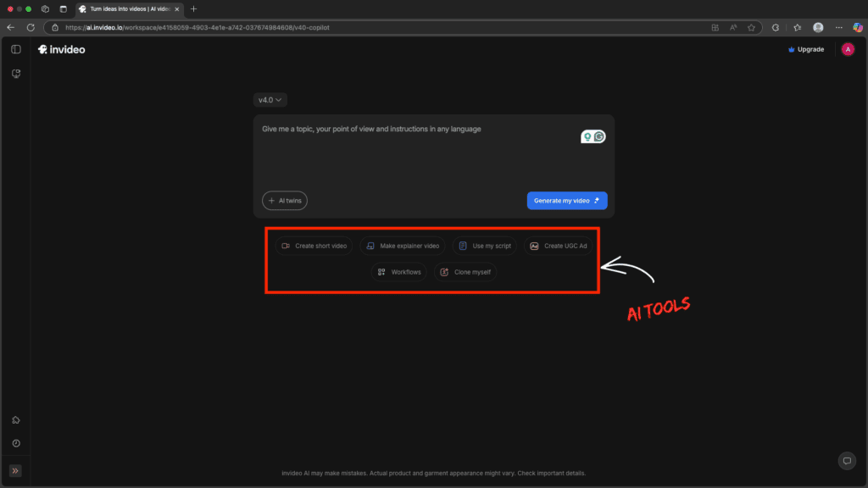
Task: Toggle the sidebar panel icon
Action: click(x=15, y=48)
